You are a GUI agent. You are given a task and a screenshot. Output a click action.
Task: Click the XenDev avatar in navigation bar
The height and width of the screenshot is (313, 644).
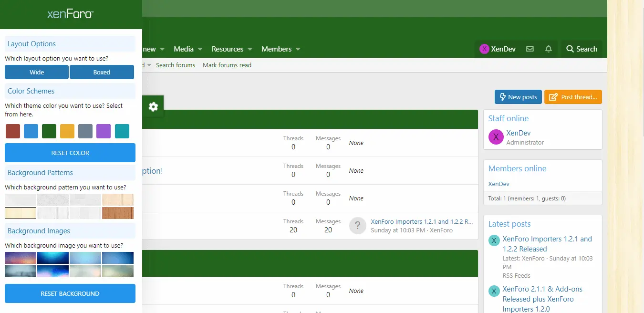pyautogui.click(x=484, y=49)
